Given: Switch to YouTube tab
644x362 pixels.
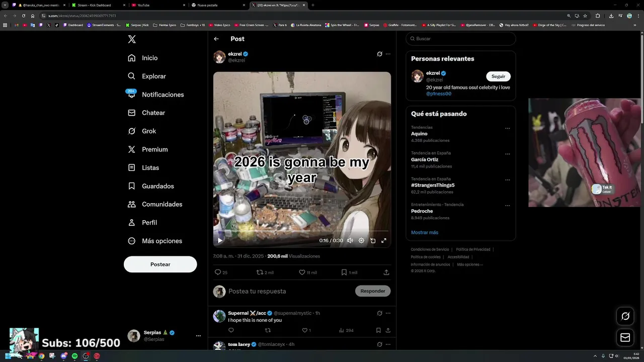Looking at the screenshot, I should (157, 5).
